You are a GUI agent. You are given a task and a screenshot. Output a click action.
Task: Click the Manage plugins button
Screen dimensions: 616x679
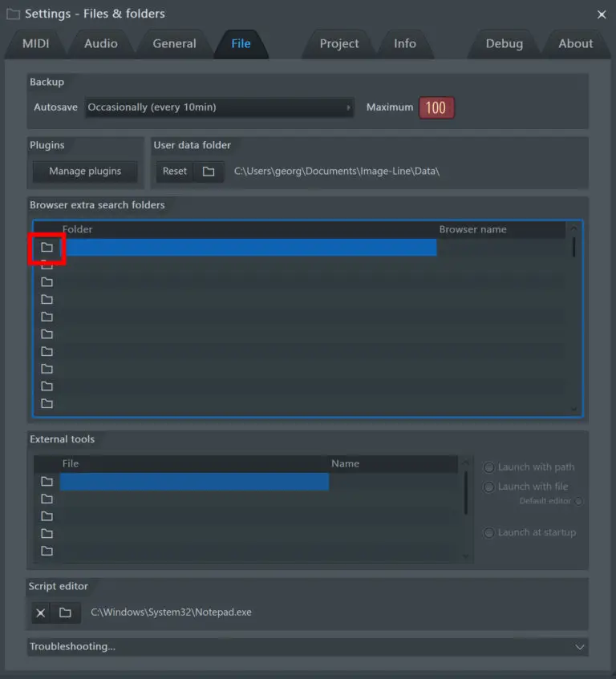(x=84, y=172)
